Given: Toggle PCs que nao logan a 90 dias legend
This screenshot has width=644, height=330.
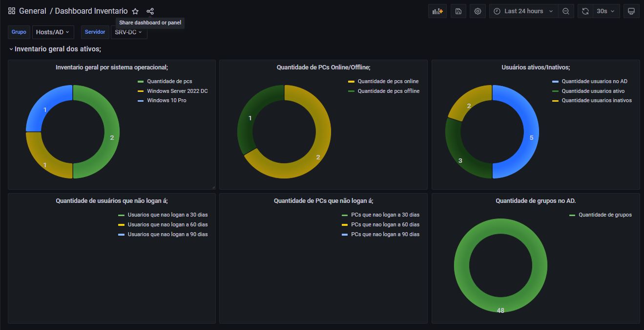Looking at the screenshot, I should pyautogui.click(x=385, y=235).
